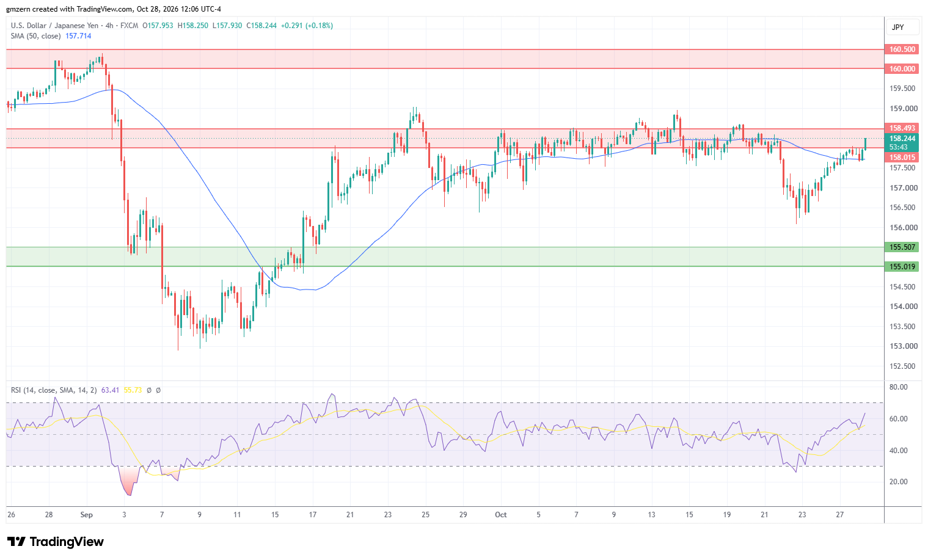The width and height of the screenshot is (928, 560).
Task: Click the open price O157.953
Action: coord(158,26)
